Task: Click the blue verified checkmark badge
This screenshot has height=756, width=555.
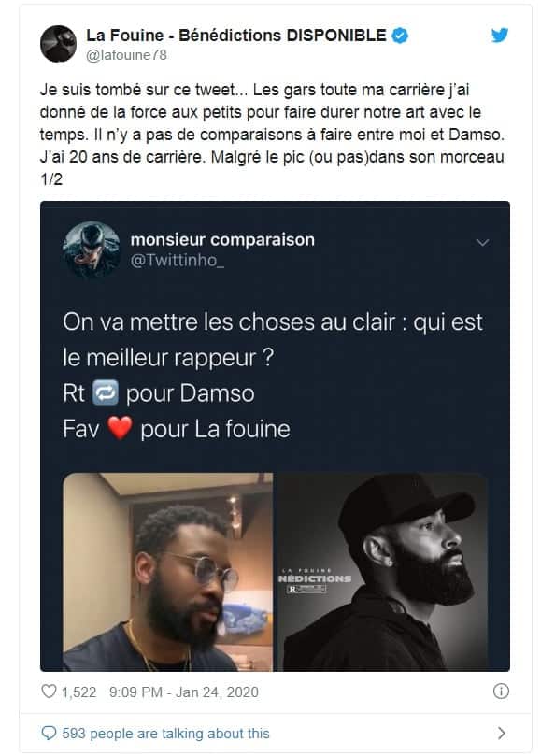Action: point(400,36)
